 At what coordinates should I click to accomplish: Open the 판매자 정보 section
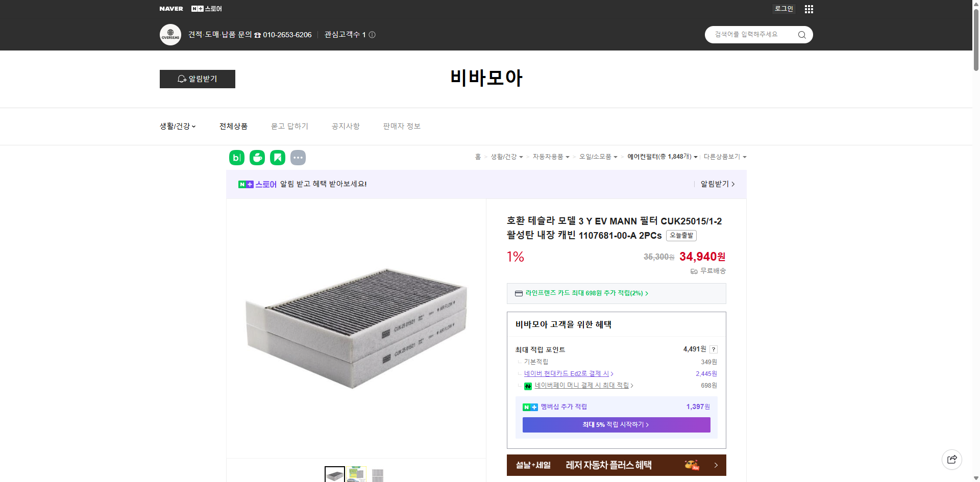click(x=401, y=126)
